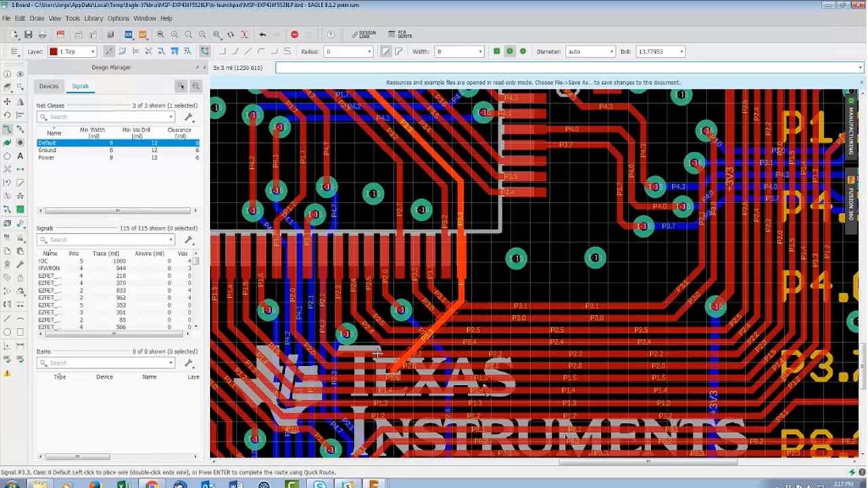Switch to the Devices tab
Screen dimensions: 868x488
click(x=48, y=86)
